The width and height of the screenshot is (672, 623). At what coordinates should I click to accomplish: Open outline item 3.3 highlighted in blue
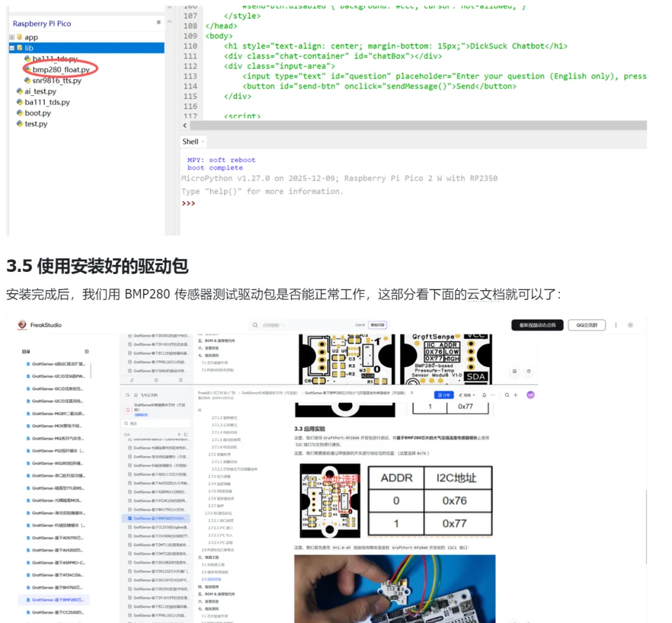coord(212,579)
